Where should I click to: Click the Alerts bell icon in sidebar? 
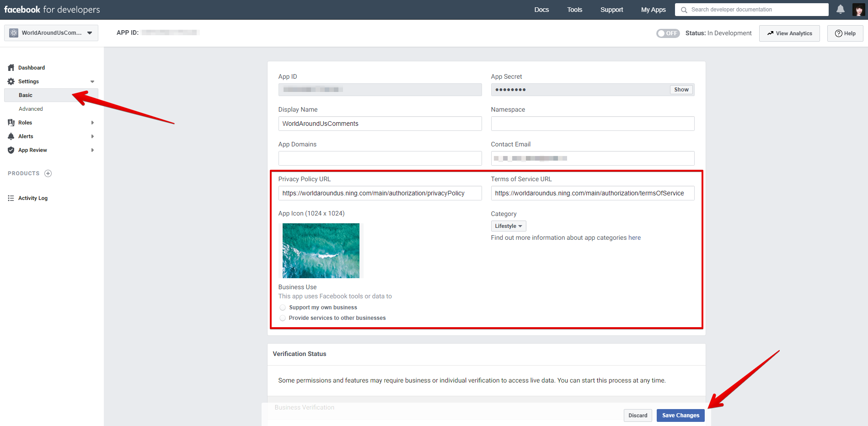(11, 136)
